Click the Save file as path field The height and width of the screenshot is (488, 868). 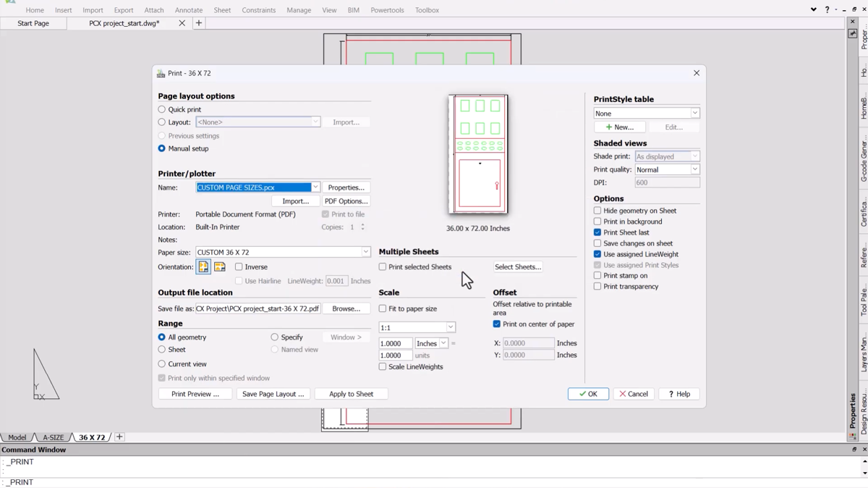click(258, 309)
